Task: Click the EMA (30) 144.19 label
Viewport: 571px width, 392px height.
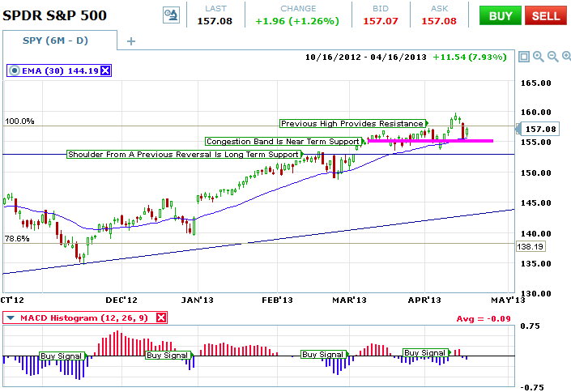Action: (60, 70)
